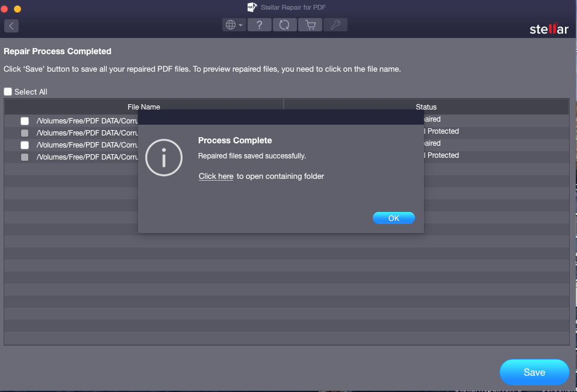
Task: Click the Stellar logo
Action: coord(548,29)
